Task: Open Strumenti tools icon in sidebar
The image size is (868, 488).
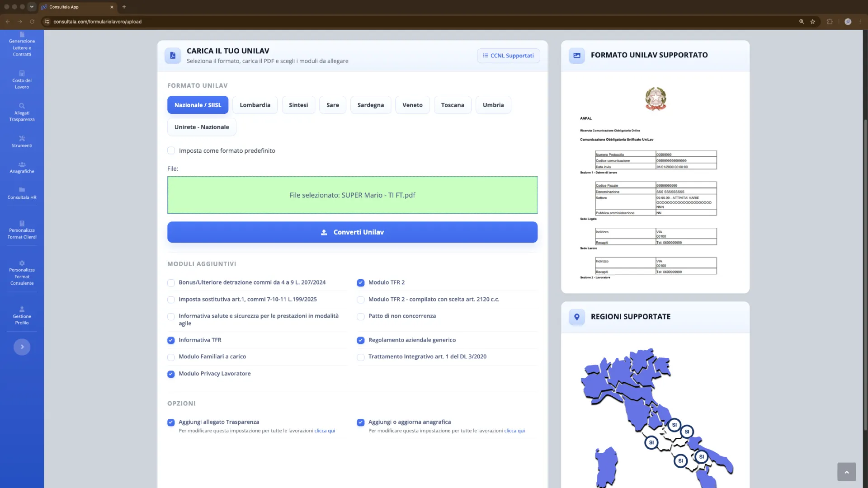Action: (22, 138)
